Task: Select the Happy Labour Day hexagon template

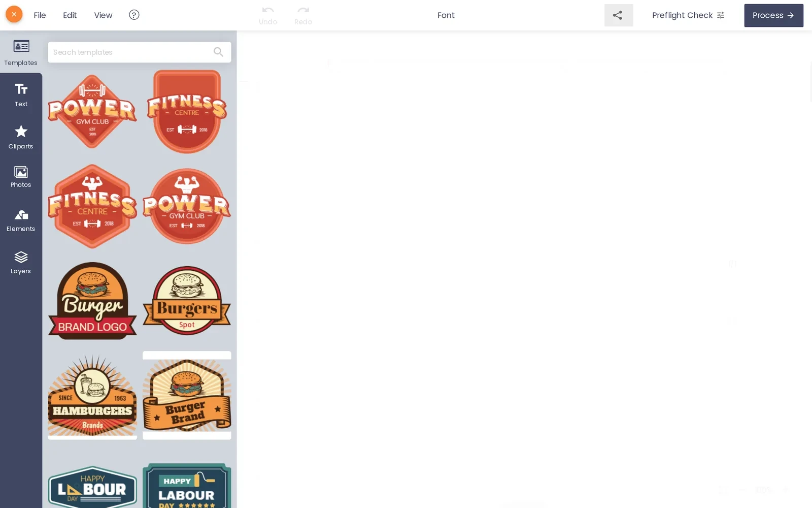Action: click(x=92, y=487)
